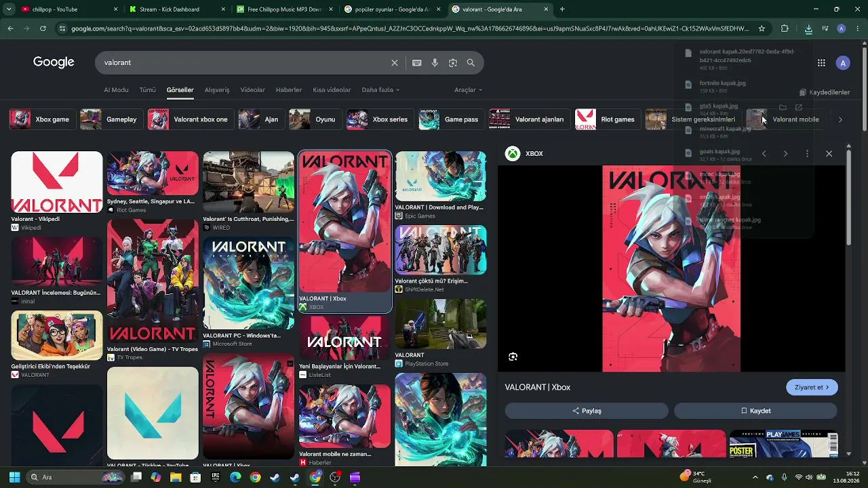Open the Chrome three-dot menu
Image resolution: width=868 pixels, height=488 pixels.
[856, 28]
